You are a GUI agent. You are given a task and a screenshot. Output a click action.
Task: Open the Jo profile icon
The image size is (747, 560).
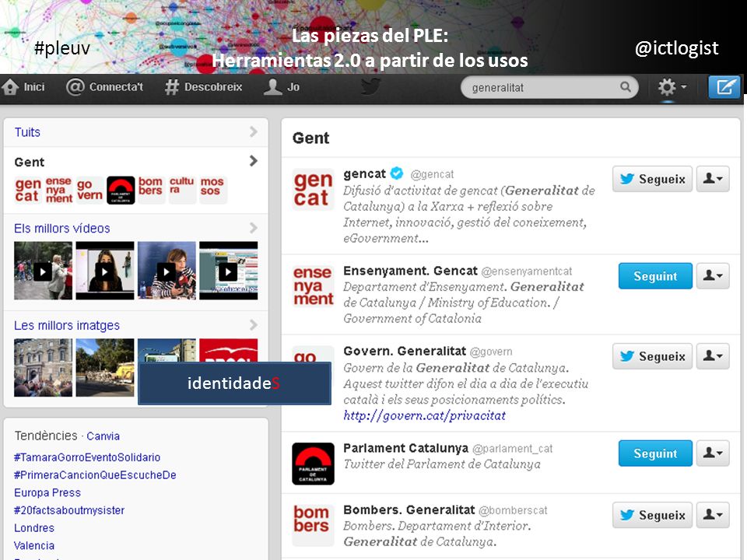(273, 87)
